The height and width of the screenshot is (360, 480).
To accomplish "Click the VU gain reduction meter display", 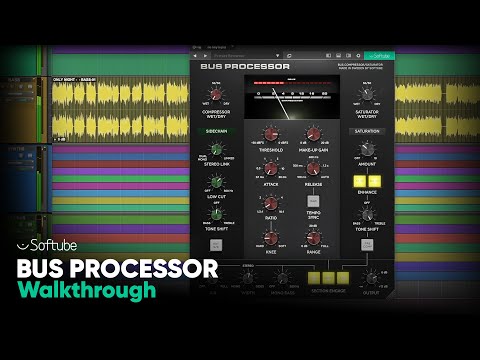I will pyautogui.click(x=292, y=97).
